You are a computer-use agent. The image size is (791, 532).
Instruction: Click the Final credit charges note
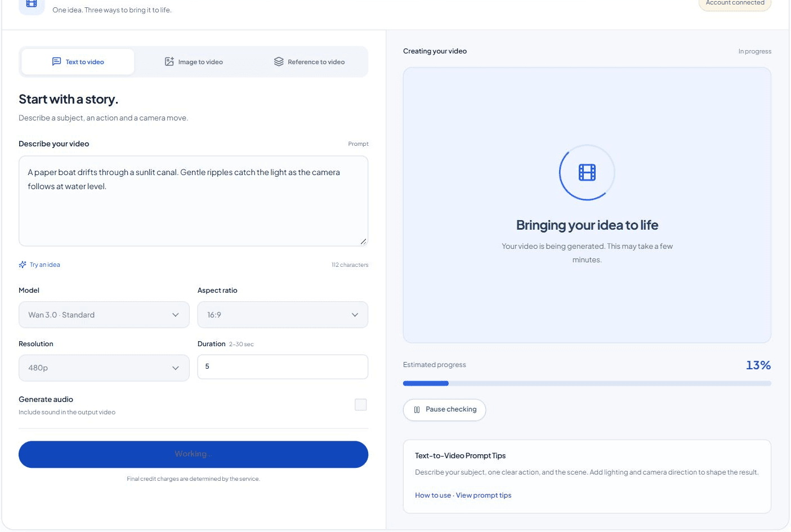[193, 479]
